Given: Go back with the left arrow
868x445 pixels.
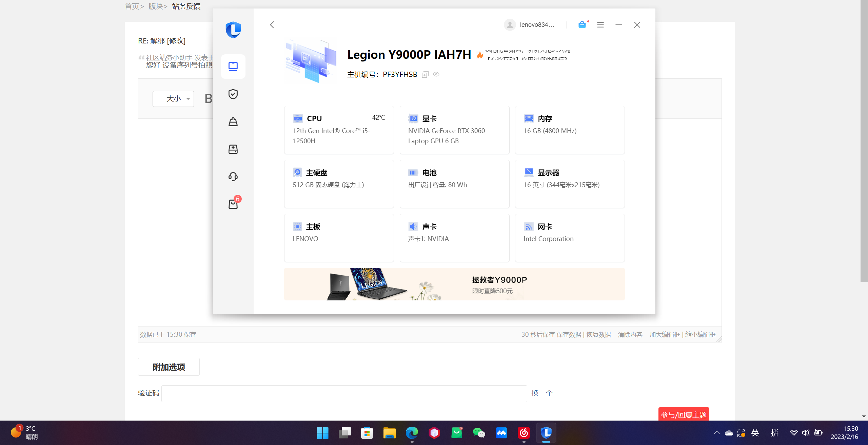Looking at the screenshot, I should tap(272, 25).
